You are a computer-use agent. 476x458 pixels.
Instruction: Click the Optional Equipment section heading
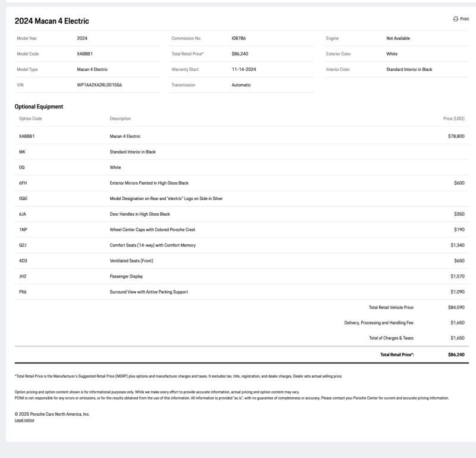(x=39, y=107)
